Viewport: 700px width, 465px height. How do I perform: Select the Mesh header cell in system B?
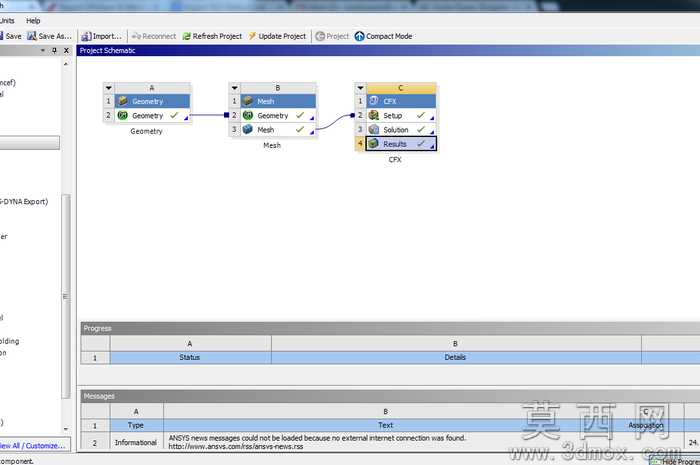[x=278, y=101]
